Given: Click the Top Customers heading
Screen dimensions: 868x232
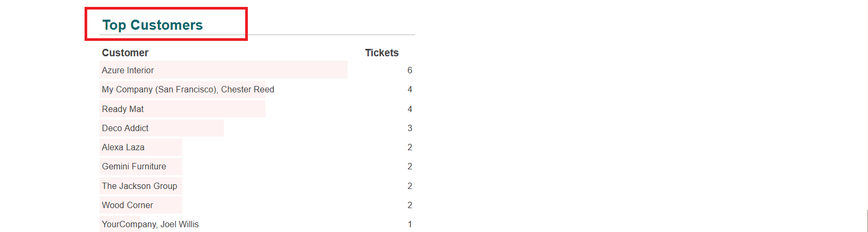Looking at the screenshot, I should click(x=153, y=25).
